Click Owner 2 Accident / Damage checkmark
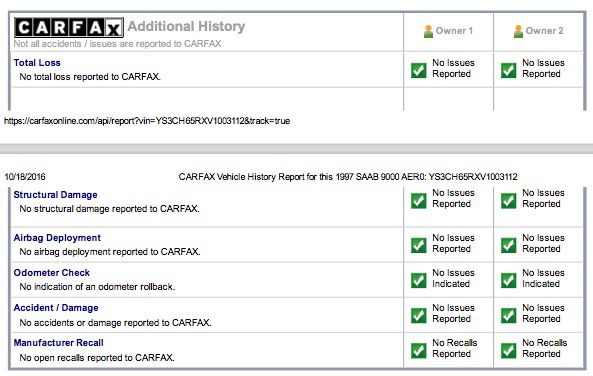The width and height of the screenshot is (593, 376). coord(509,315)
